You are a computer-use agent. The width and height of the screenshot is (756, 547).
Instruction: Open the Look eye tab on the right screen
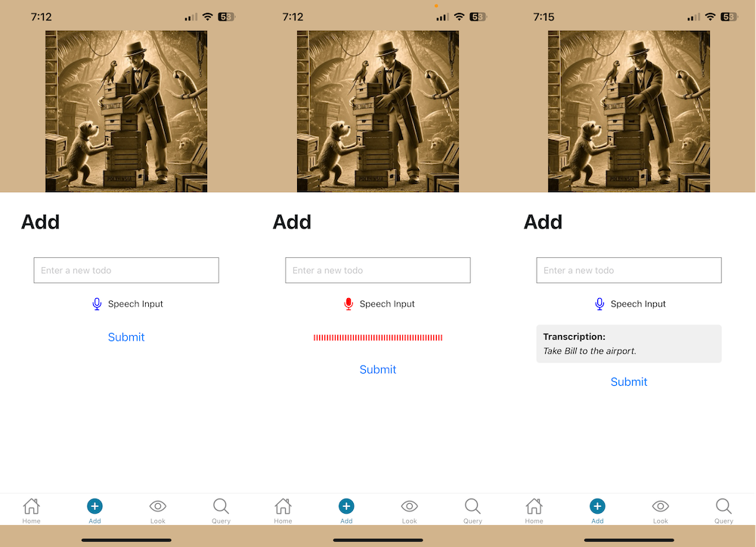tap(661, 511)
